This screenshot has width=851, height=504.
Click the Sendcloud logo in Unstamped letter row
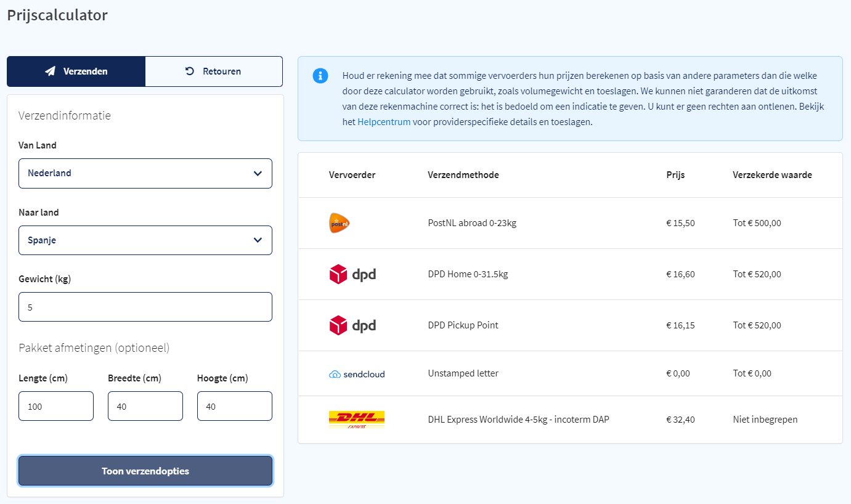(x=357, y=374)
